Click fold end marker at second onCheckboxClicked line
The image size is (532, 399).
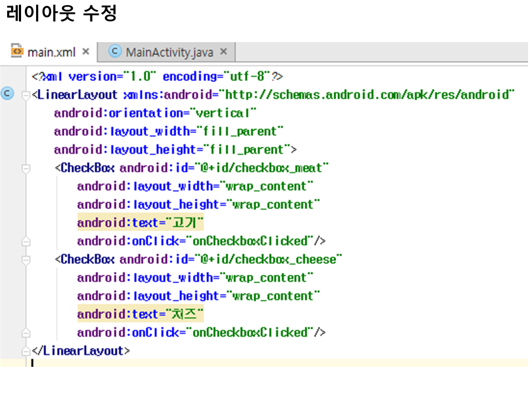point(25,332)
